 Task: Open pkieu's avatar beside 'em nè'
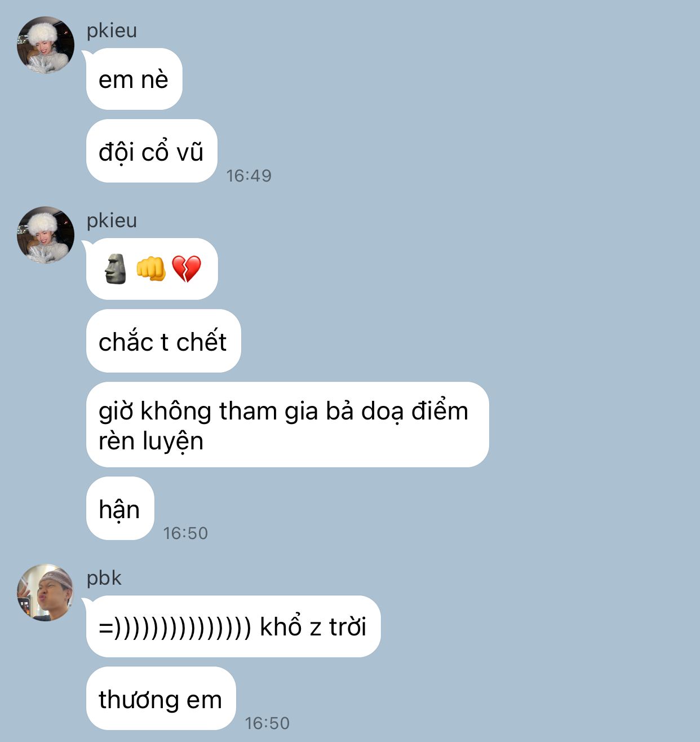click(45, 45)
